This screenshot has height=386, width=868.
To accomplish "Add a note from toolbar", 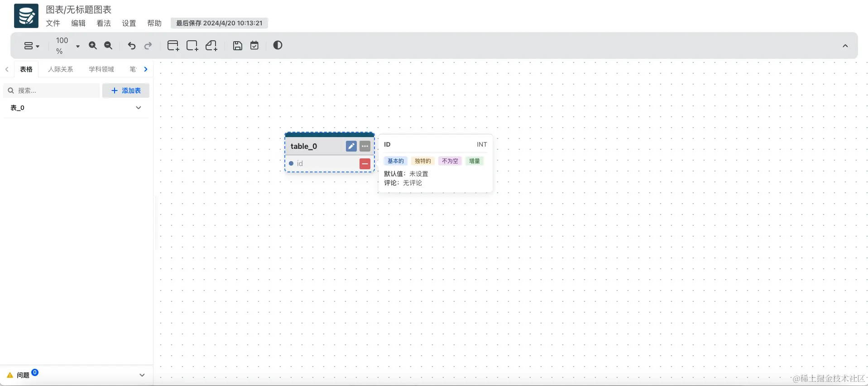I will 211,45.
